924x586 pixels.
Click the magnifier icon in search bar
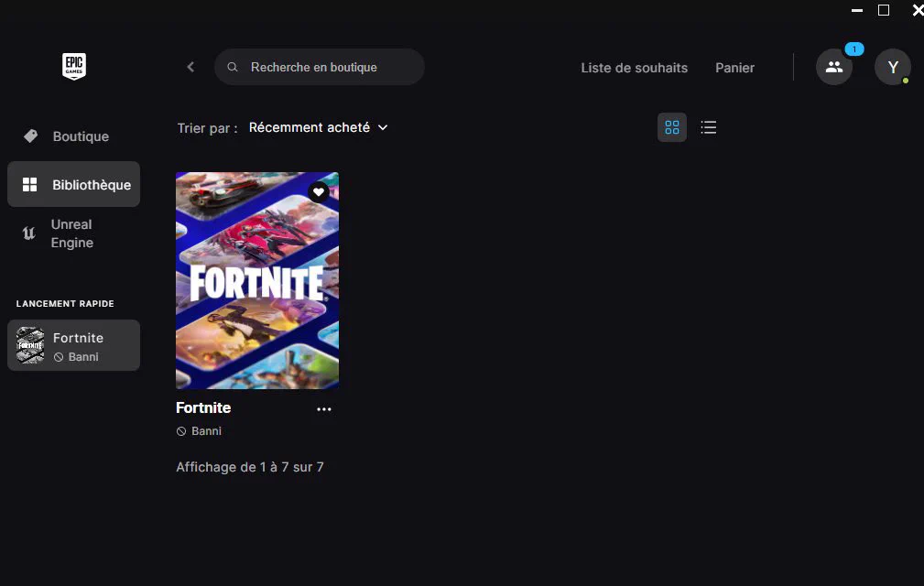[x=233, y=67]
